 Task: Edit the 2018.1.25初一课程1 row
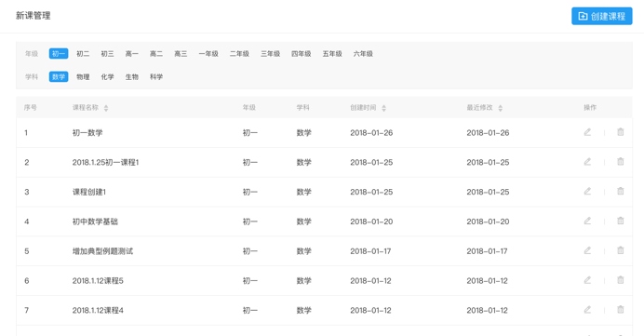pyautogui.click(x=587, y=162)
